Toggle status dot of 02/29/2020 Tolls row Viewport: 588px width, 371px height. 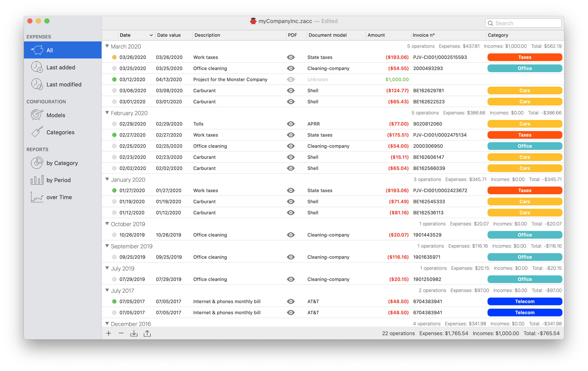[x=114, y=124]
